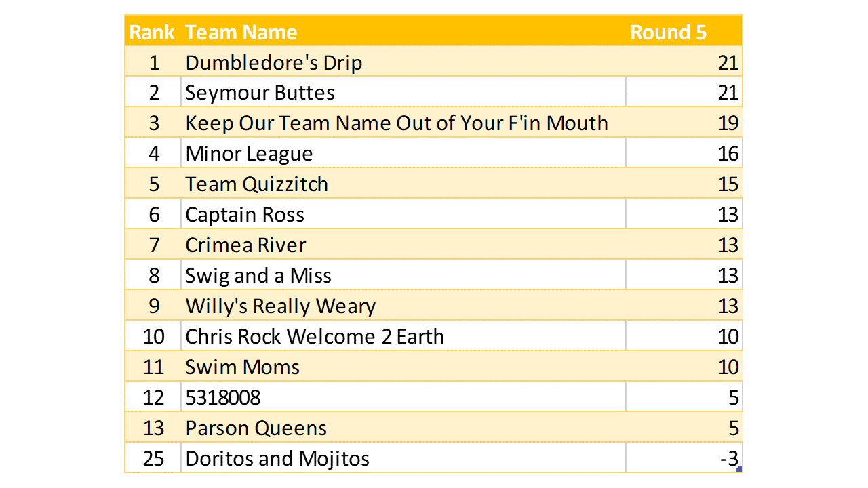Screen dimensions: 868x488
Task: Select the Team Quizzitch cell
Action: coord(257,184)
